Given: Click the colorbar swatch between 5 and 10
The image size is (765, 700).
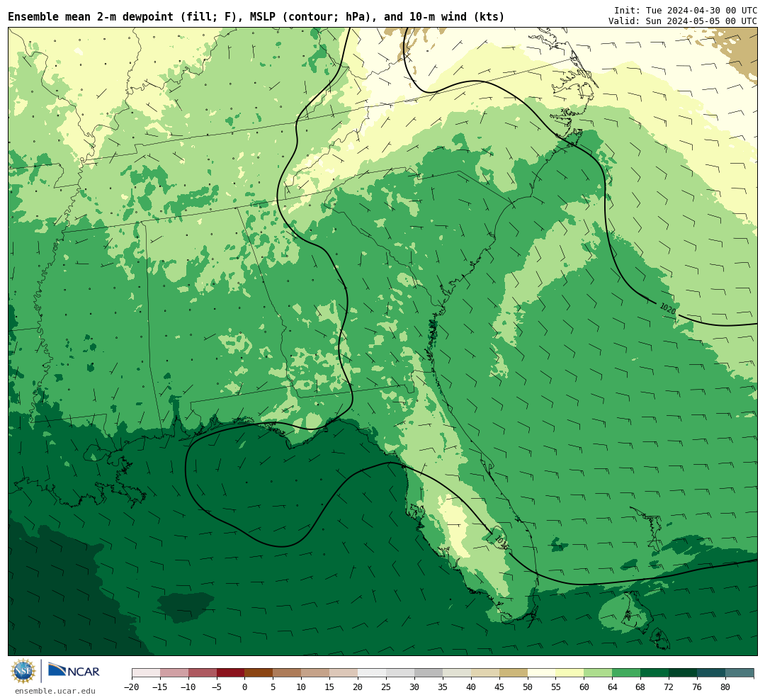Looking at the screenshot, I should [288, 673].
